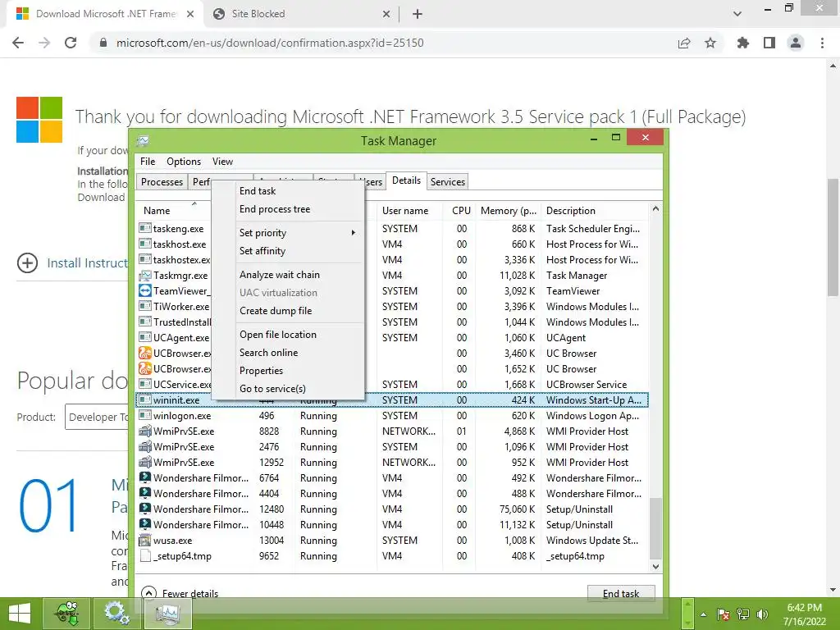This screenshot has height=630, width=840.
Task: Open Action Center flag icon
Action: 724,614
